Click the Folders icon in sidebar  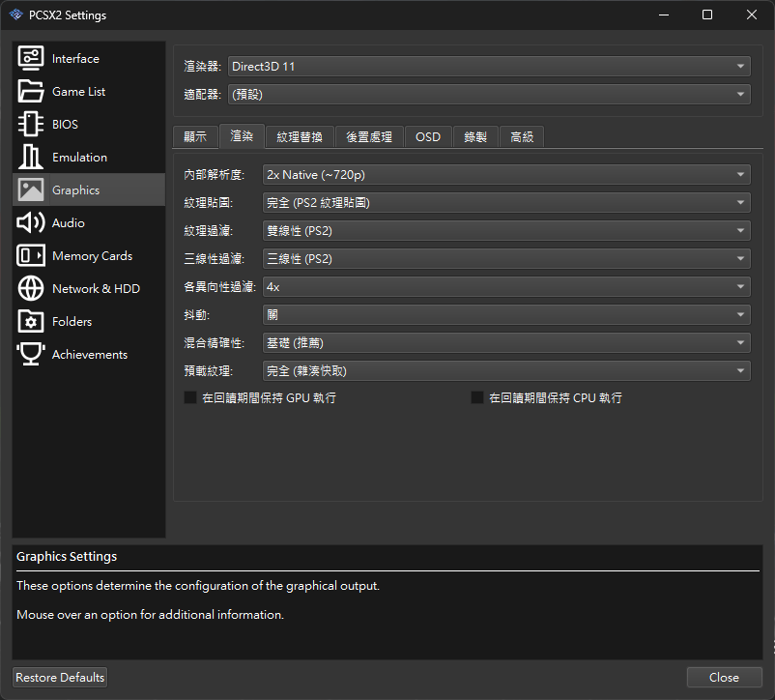pos(31,322)
